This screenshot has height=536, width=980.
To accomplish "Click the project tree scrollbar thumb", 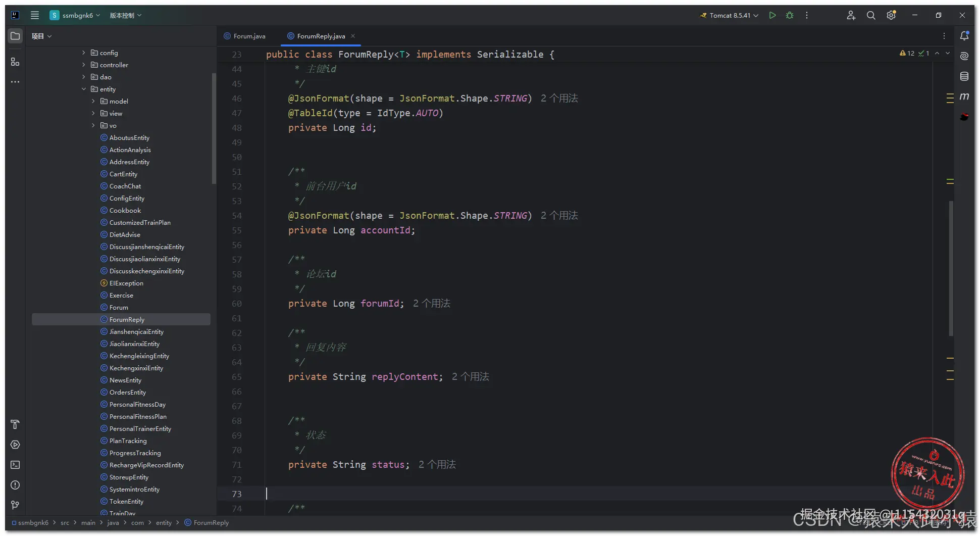I will (x=214, y=128).
